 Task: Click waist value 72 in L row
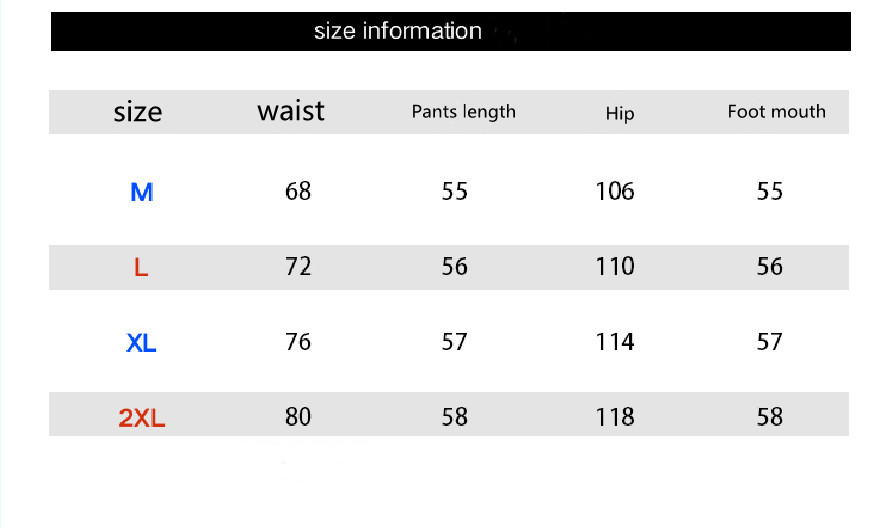tap(298, 266)
